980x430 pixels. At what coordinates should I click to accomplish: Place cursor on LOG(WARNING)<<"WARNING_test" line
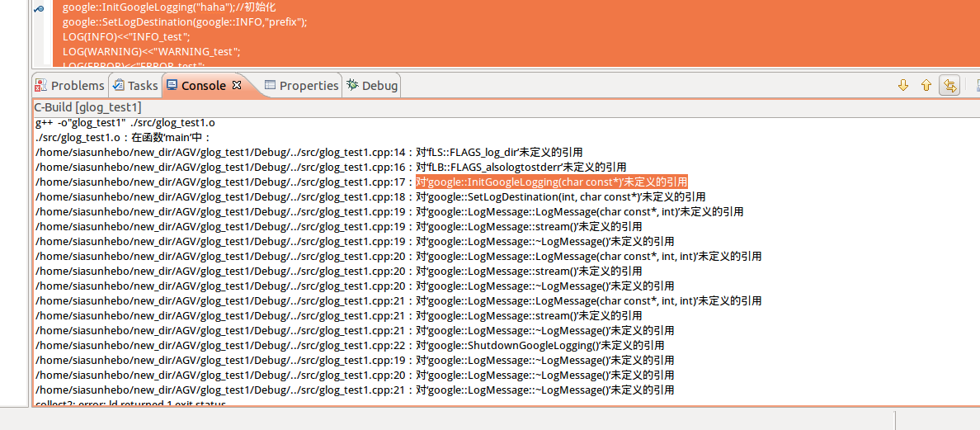pos(151,51)
